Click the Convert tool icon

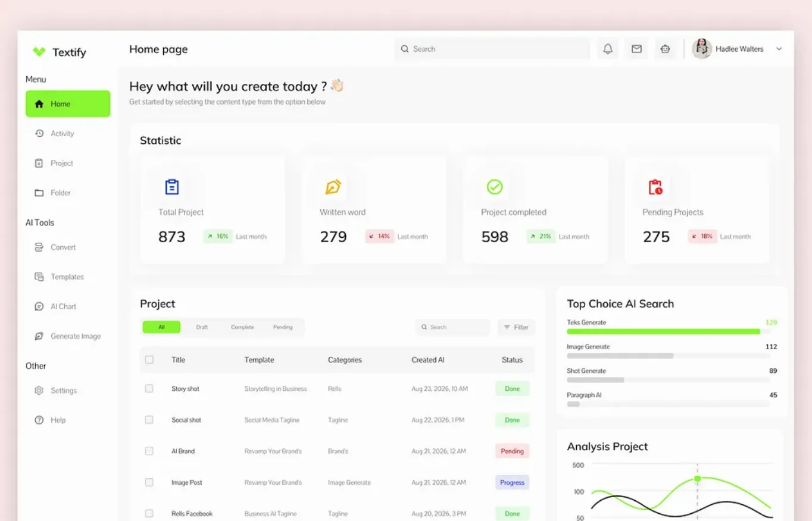[x=39, y=247]
